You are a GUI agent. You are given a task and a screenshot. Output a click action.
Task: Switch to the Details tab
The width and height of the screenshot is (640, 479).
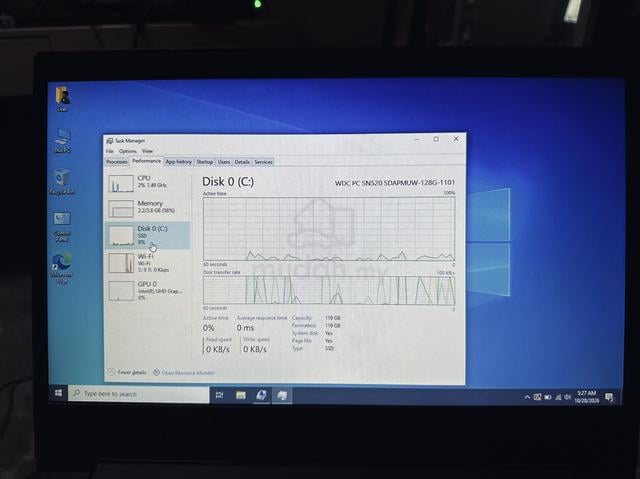pos(242,162)
